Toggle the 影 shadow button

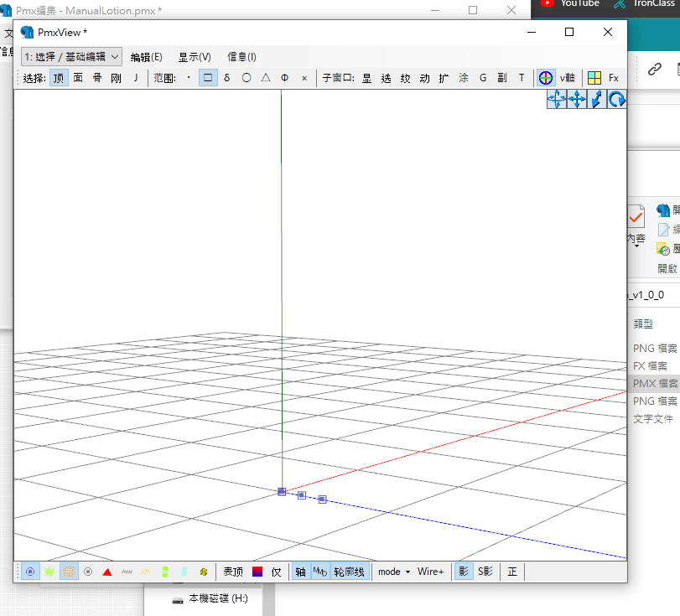click(x=464, y=572)
